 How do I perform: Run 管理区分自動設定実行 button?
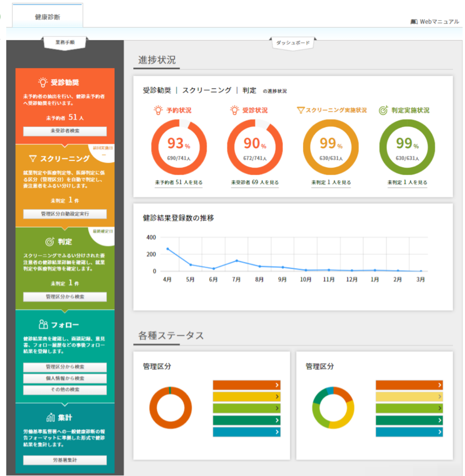point(65,214)
